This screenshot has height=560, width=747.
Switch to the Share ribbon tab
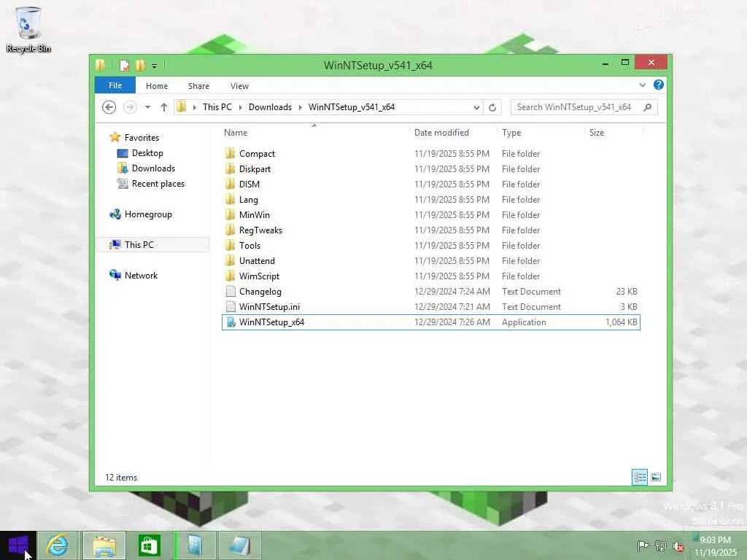click(198, 86)
